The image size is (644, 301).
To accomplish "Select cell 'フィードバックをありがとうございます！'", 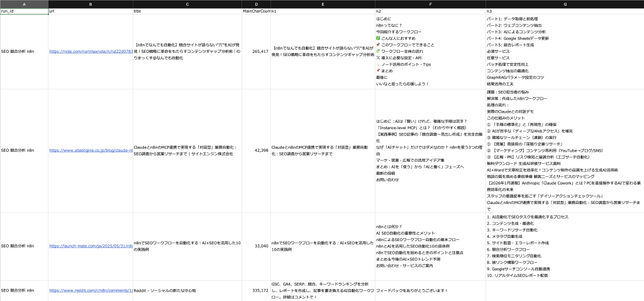I will coord(430,290).
